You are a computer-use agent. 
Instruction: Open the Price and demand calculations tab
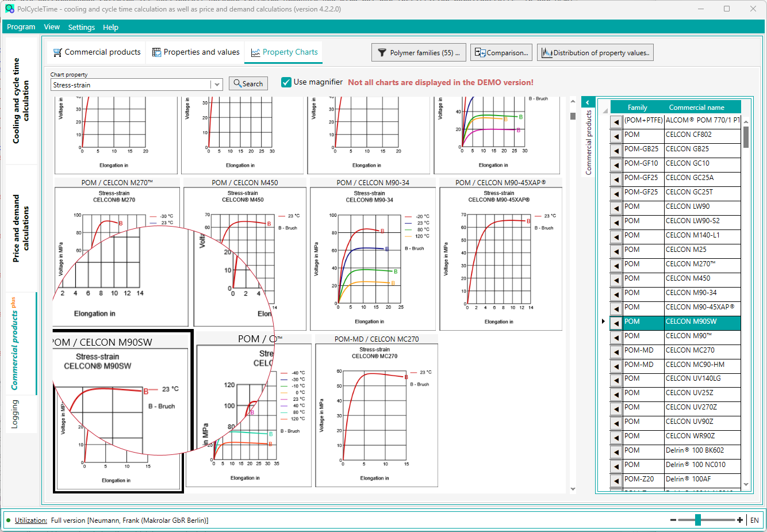[x=21, y=228]
